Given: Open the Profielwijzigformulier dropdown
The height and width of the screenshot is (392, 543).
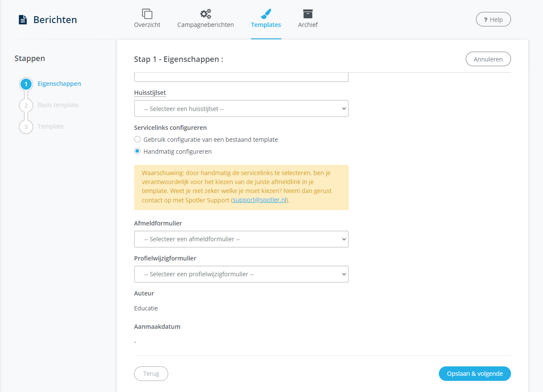Looking at the screenshot, I should [241, 274].
